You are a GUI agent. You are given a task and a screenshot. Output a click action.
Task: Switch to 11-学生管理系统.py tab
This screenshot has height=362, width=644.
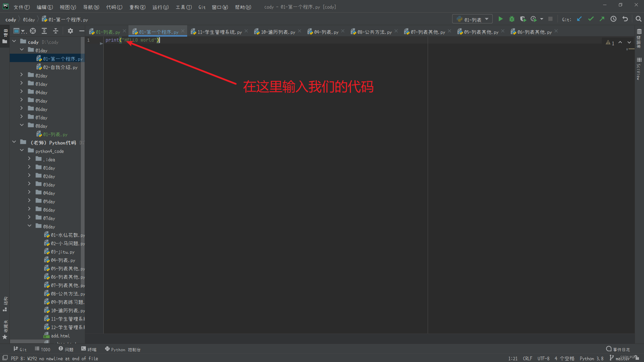(x=216, y=32)
